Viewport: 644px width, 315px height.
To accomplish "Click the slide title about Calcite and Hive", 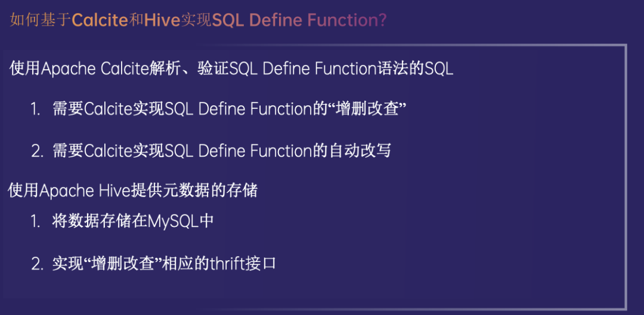I will [x=199, y=20].
